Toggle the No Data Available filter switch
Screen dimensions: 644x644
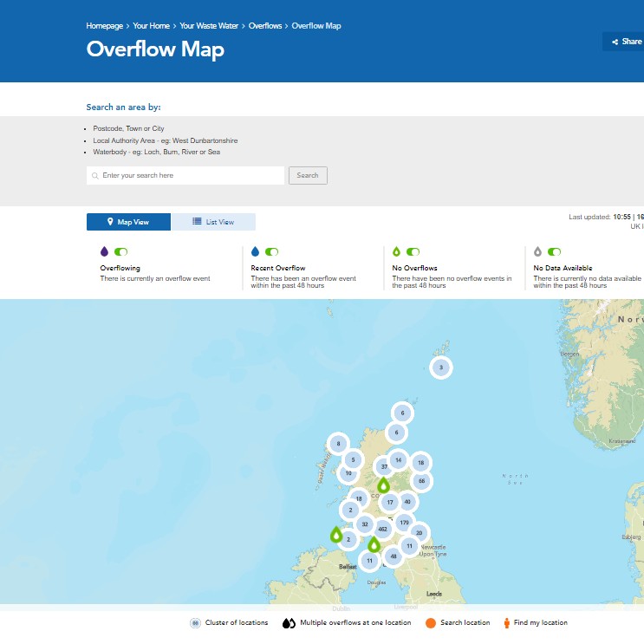pos(554,251)
